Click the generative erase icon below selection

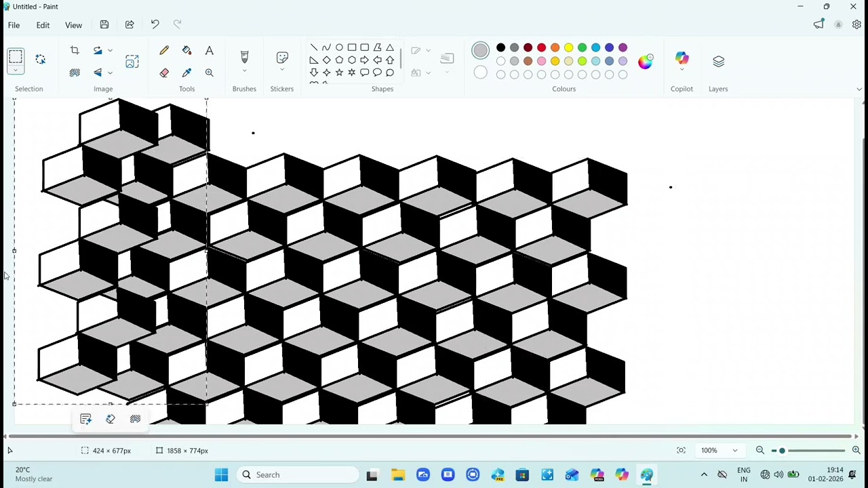(x=111, y=419)
